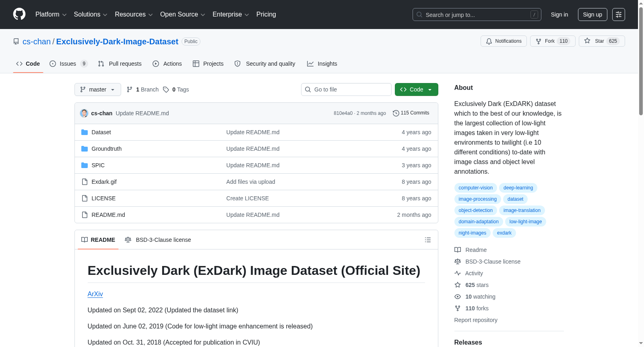644x347 pixels.
Task: Click the commit history clock icon
Action: (x=396, y=113)
